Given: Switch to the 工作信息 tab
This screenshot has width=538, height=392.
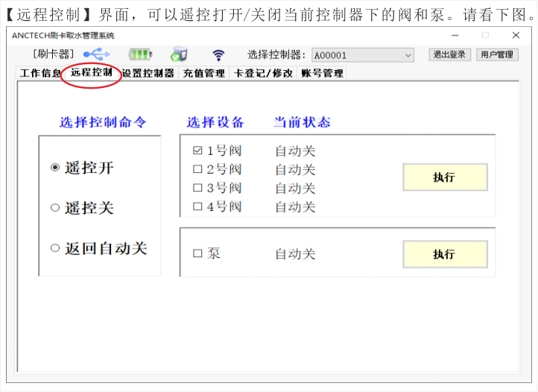Looking at the screenshot, I should [x=40, y=73].
